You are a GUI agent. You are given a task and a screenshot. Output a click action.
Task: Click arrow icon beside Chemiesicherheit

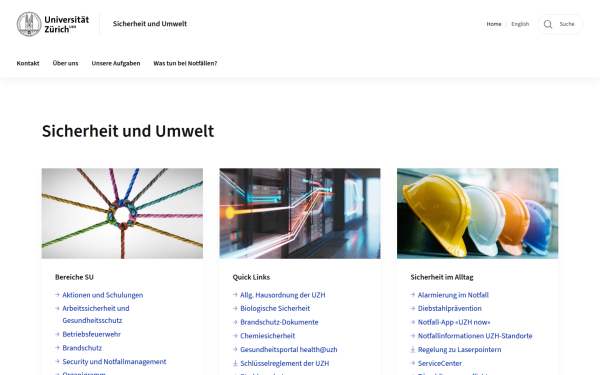click(235, 336)
